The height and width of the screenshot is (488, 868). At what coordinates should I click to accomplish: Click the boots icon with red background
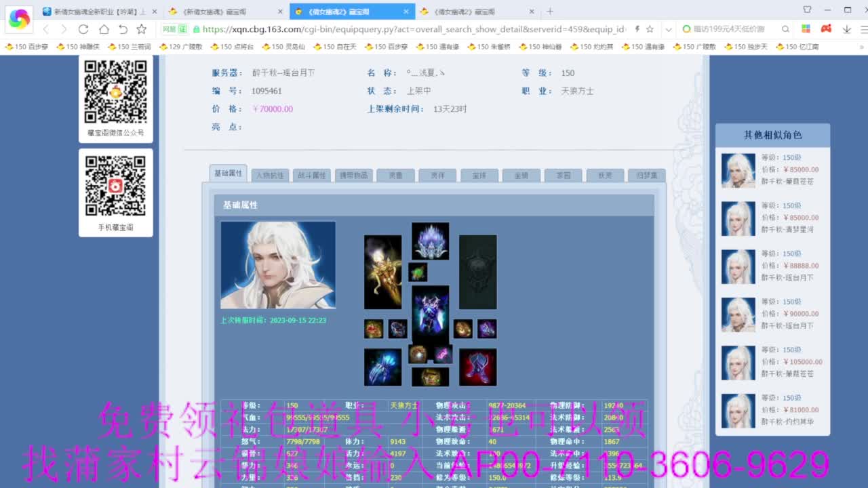[477, 367]
